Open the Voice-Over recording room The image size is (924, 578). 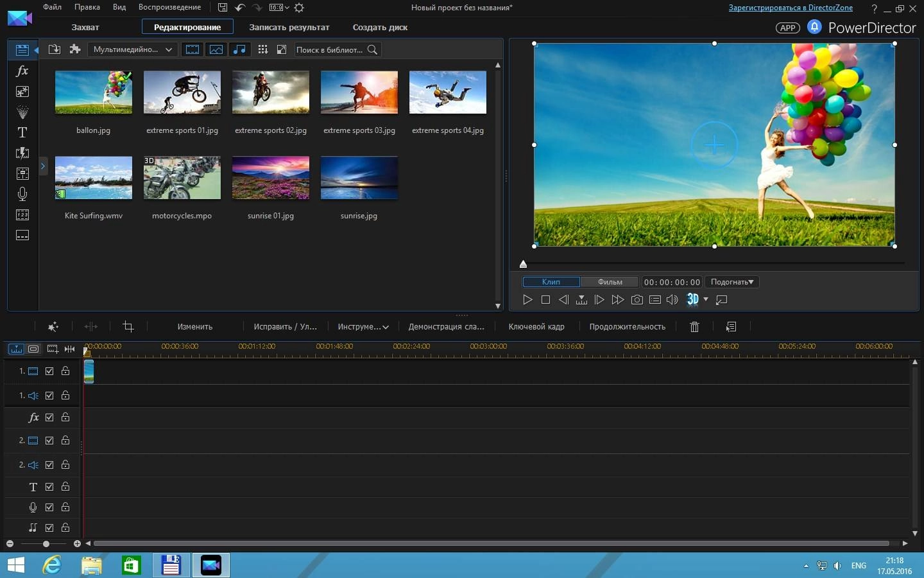(22, 194)
